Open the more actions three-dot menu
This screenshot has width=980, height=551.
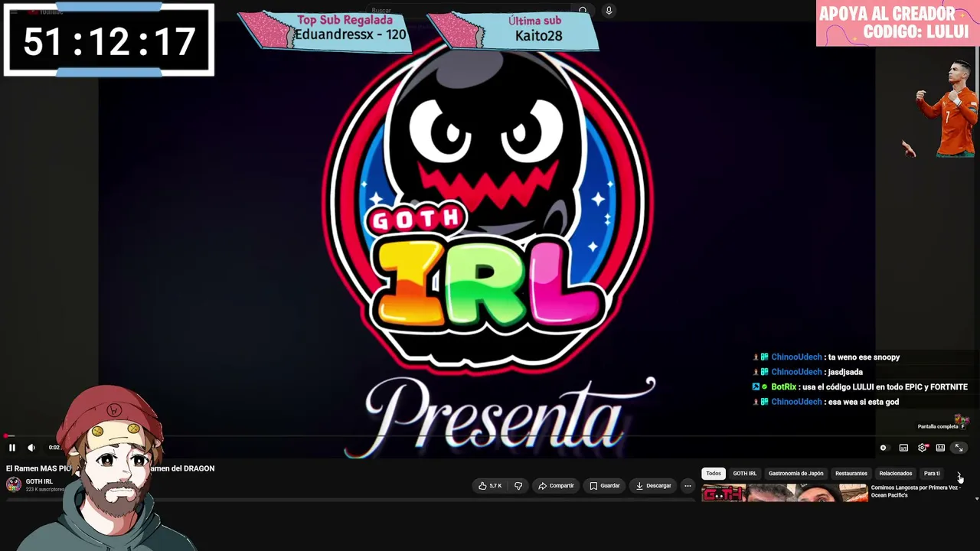coord(688,486)
